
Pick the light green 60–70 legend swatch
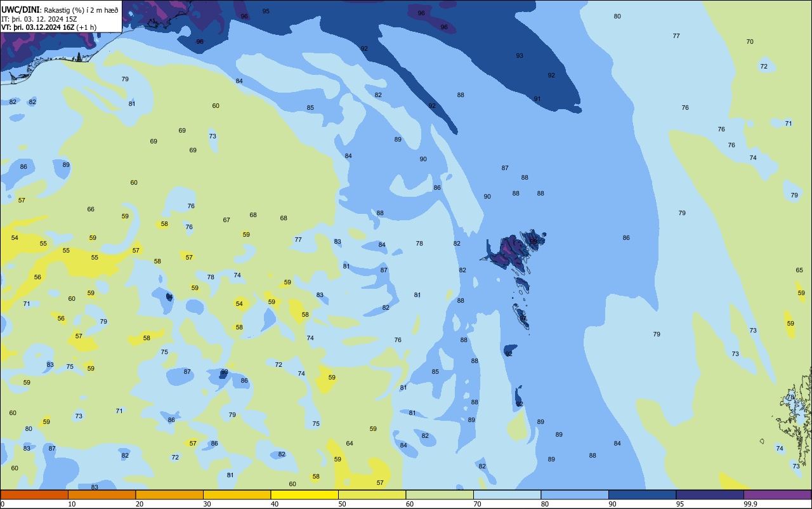click(440, 494)
